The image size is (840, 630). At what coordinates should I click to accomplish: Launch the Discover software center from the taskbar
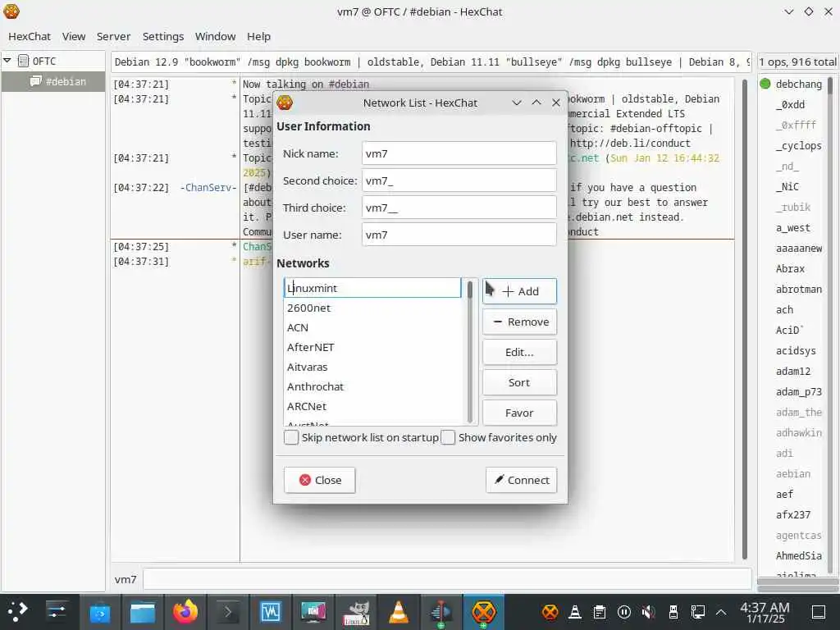pyautogui.click(x=99, y=611)
